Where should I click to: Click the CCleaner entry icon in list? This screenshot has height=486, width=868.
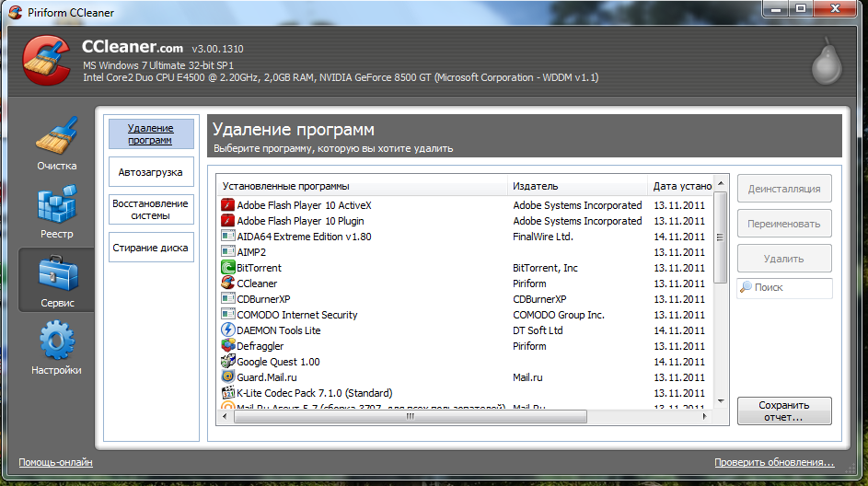(x=227, y=283)
